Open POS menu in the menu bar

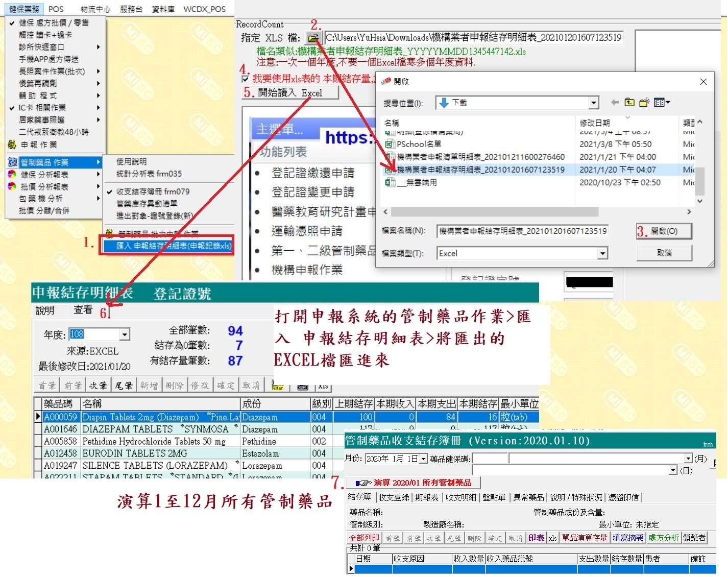pos(56,9)
